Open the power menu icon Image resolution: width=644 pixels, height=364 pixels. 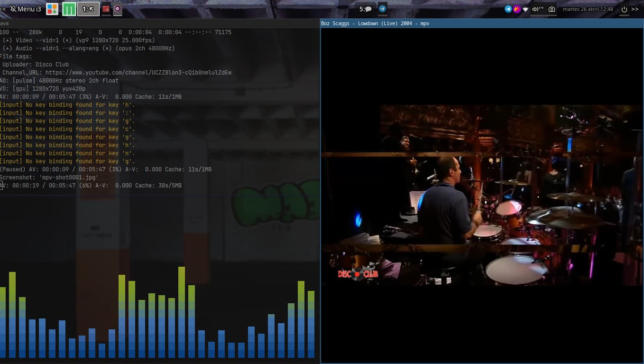[x=624, y=9]
